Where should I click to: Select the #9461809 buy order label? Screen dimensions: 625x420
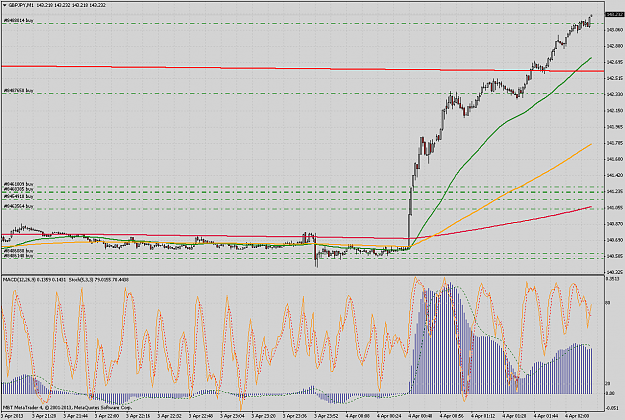coord(18,184)
